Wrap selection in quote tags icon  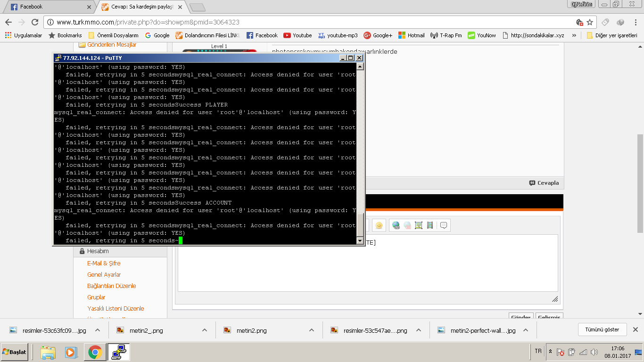point(444,225)
